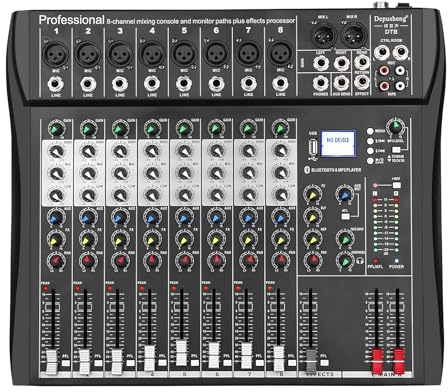Toggle PFL button on channel 1
This screenshot has height=392, width=448.
(66, 363)
